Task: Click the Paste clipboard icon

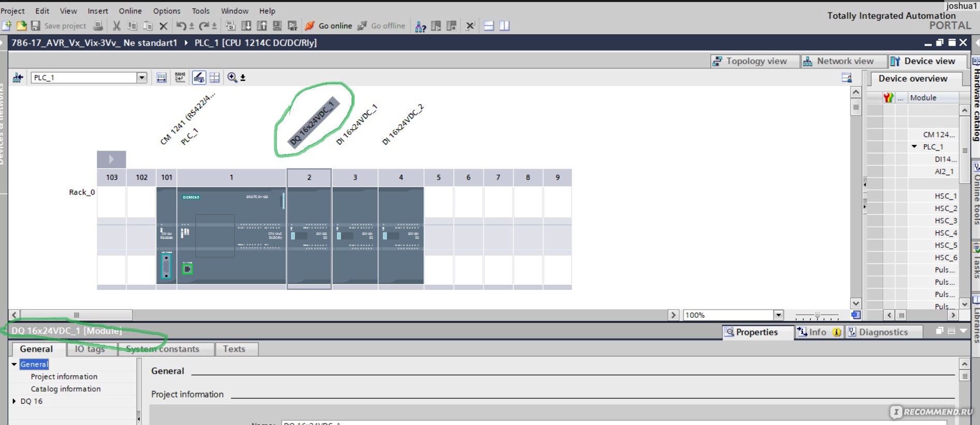Action: click(148, 25)
